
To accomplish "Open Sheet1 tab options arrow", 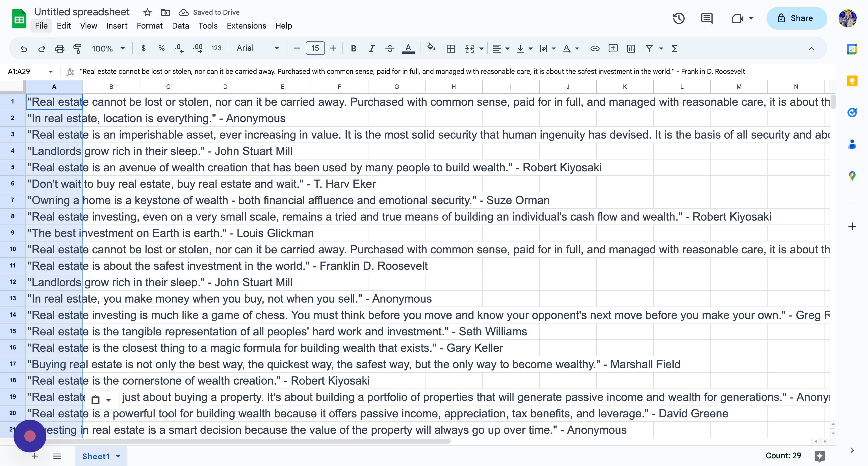I will pyautogui.click(x=118, y=456).
